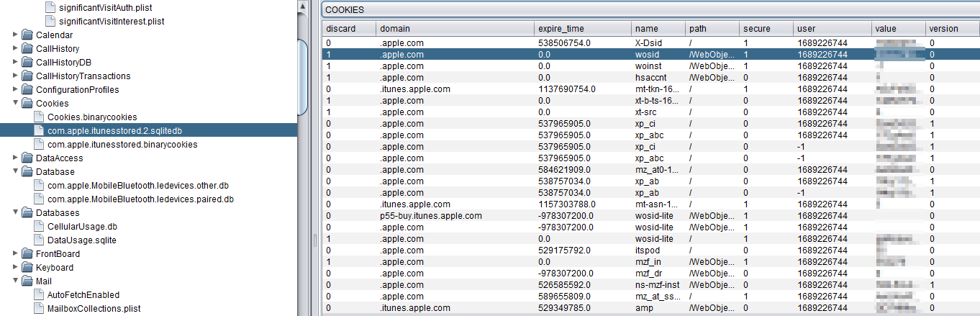Click the Mail folder icon
Viewport: 980px width, 316px height.
[x=27, y=281]
